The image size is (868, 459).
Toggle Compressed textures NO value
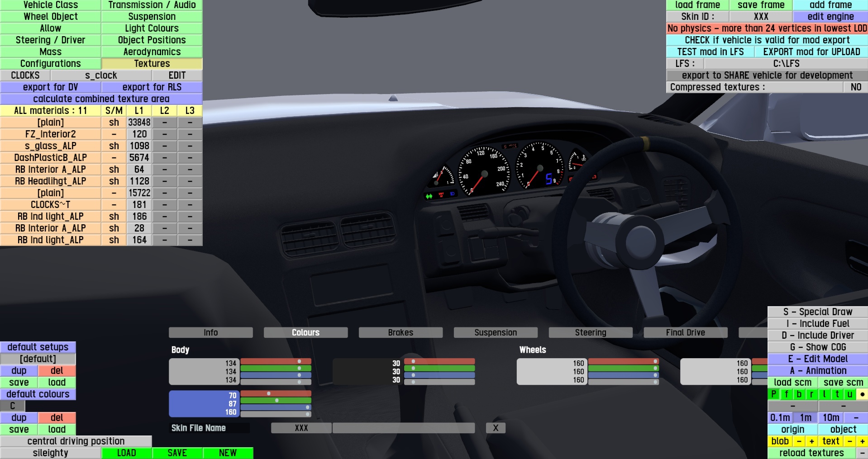tap(856, 87)
